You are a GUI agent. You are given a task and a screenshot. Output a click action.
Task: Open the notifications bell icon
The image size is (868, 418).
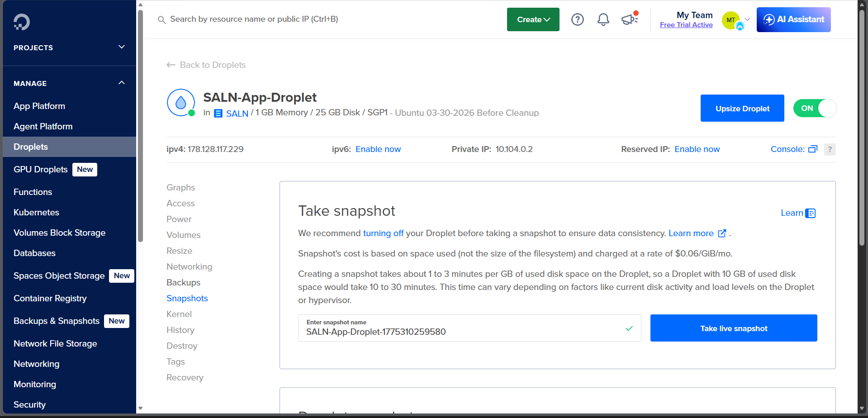[602, 19]
